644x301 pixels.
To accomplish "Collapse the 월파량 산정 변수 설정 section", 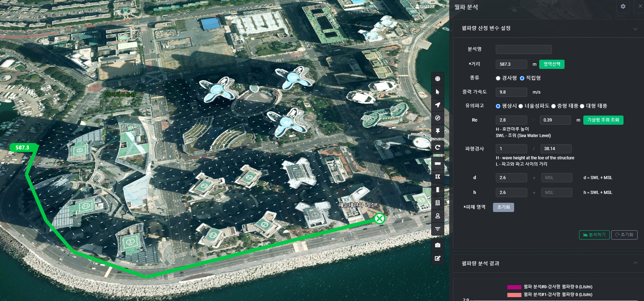I will coord(635,29).
